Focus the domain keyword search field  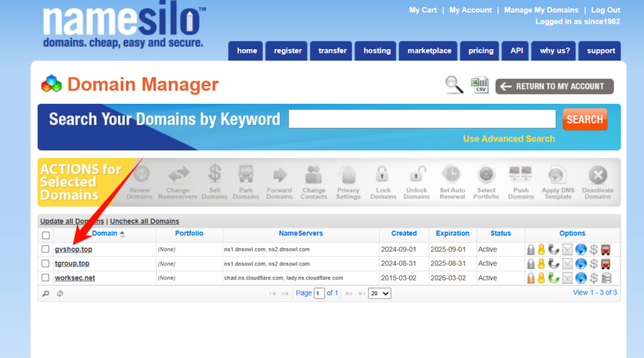coord(422,119)
